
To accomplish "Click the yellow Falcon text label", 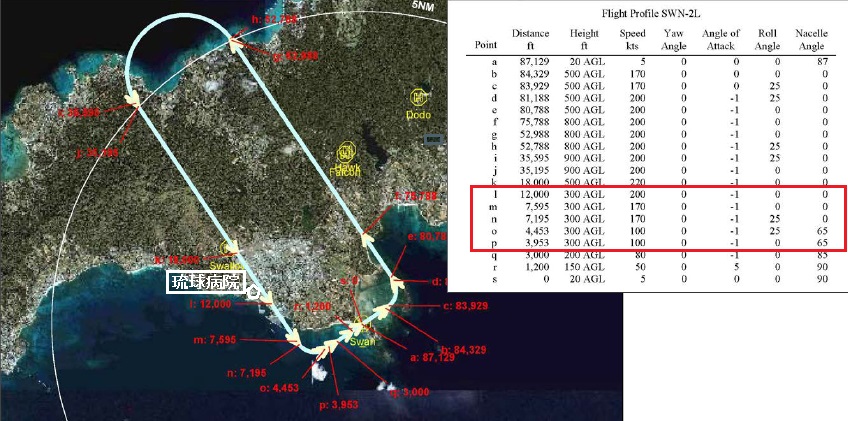I will point(345,173).
